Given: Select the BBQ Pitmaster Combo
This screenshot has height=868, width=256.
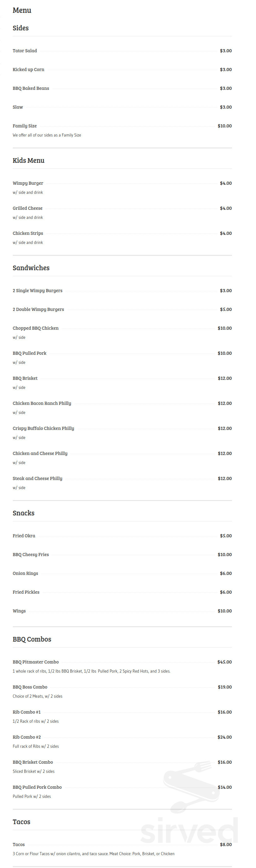Looking at the screenshot, I should coord(36,662).
